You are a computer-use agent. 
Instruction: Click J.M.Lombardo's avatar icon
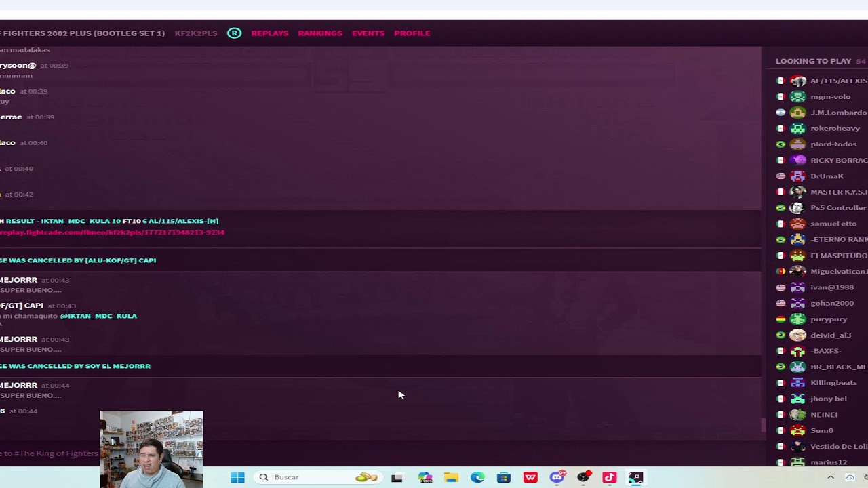[798, 113]
